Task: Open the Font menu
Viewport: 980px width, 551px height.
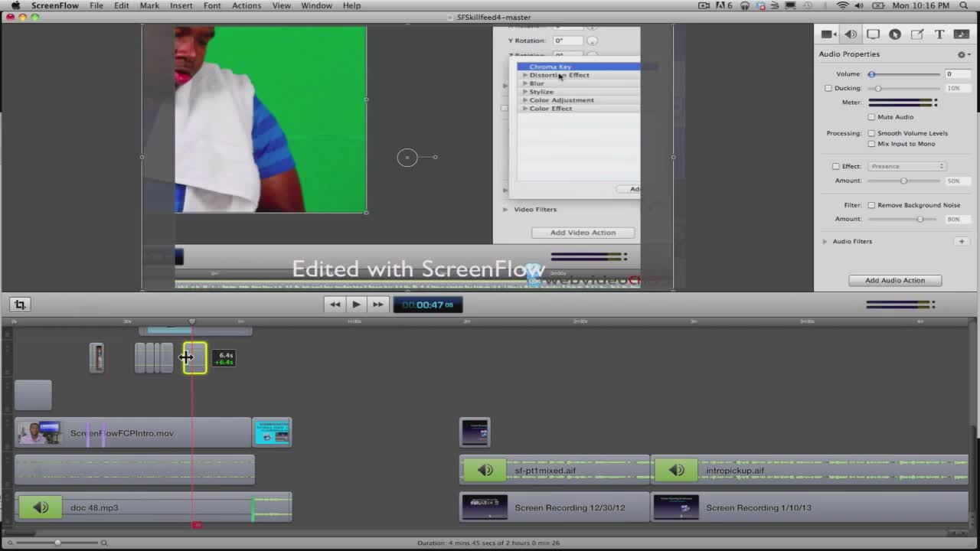Action: coord(212,5)
